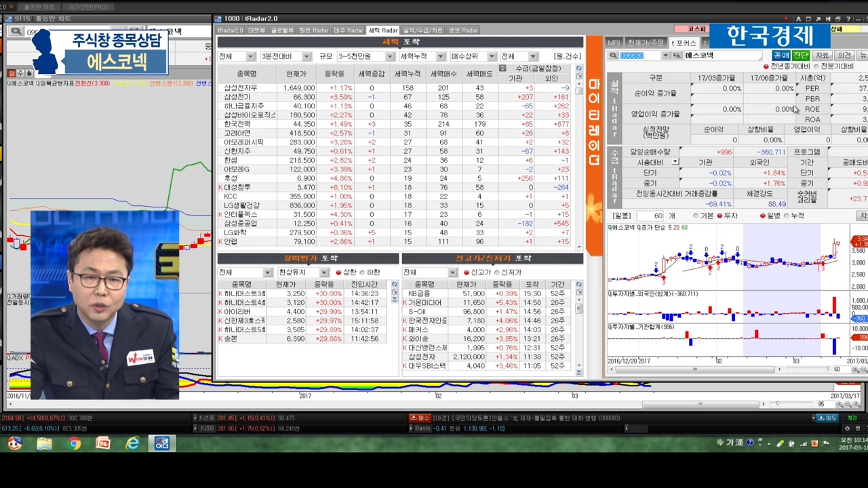Image resolution: width=868 pixels, height=488 pixels.
Task: Open the 현재가/주문 tab
Action: tap(646, 43)
